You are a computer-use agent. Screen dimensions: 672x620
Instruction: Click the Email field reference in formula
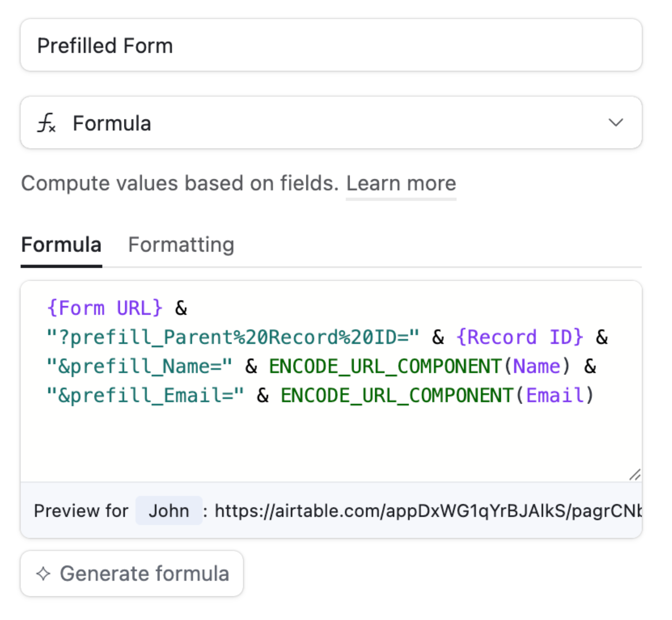click(555, 395)
